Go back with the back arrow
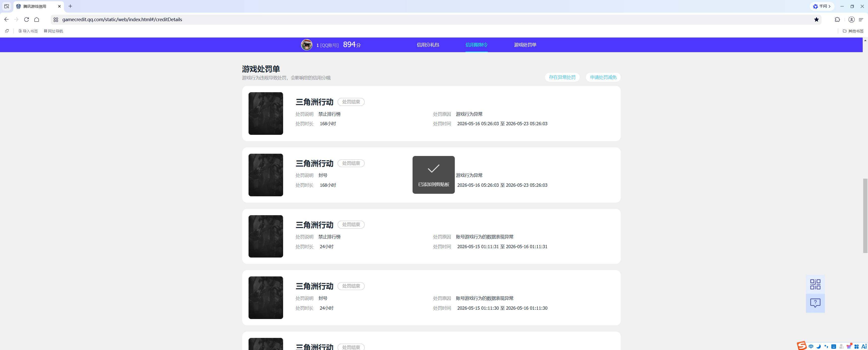This screenshot has height=350, width=868. 6,19
